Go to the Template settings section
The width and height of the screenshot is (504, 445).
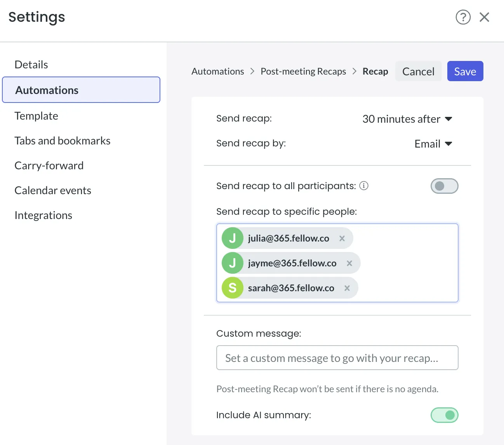[x=36, y=116]
